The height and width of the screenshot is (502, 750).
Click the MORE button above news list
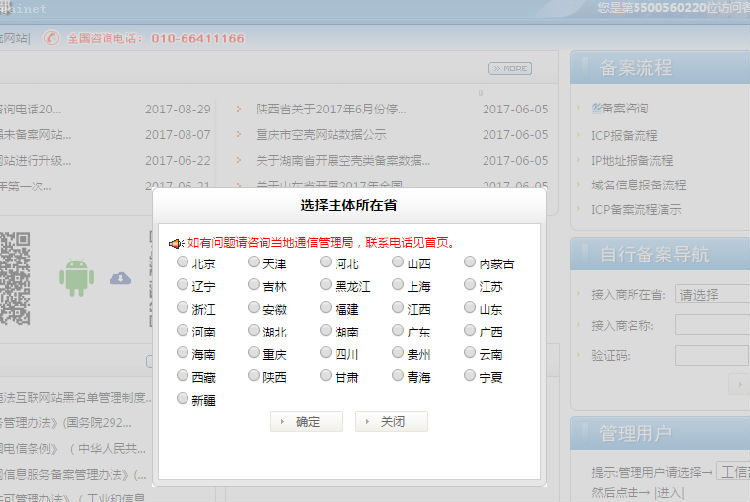tap(509, 68)
